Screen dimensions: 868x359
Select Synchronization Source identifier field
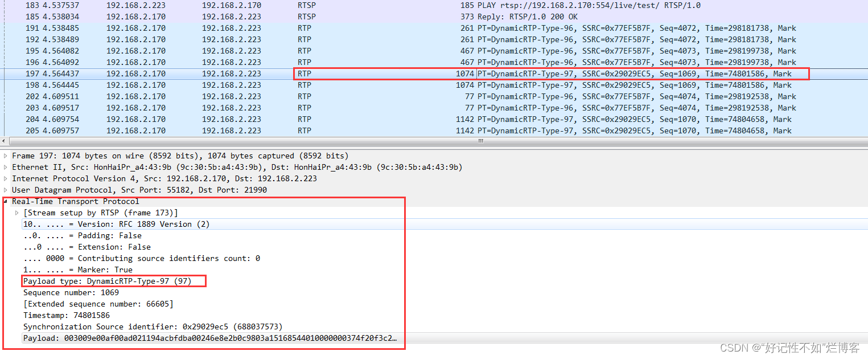[x=153, y=327]
